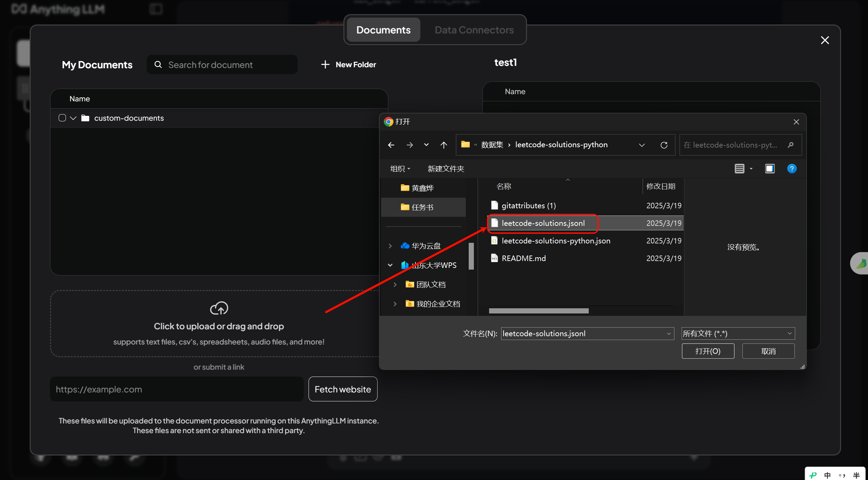Close the document manager modal

825,40
